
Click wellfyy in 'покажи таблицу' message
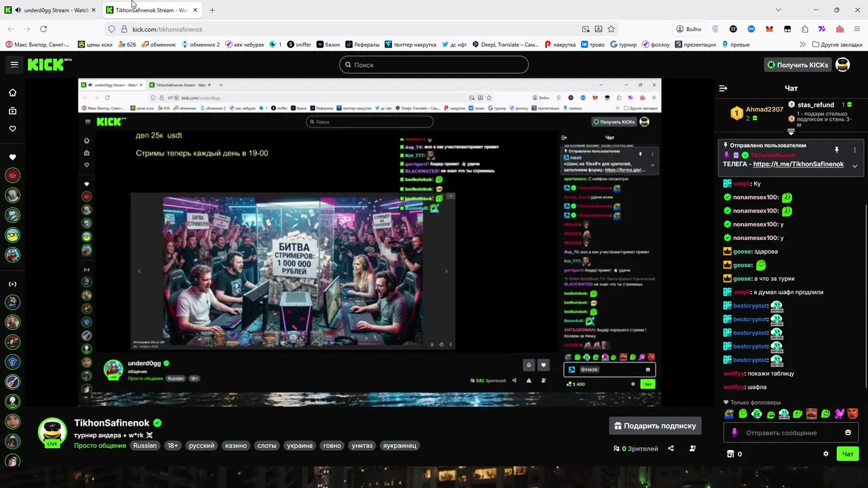pyautogui.click(x=734, y=373)
